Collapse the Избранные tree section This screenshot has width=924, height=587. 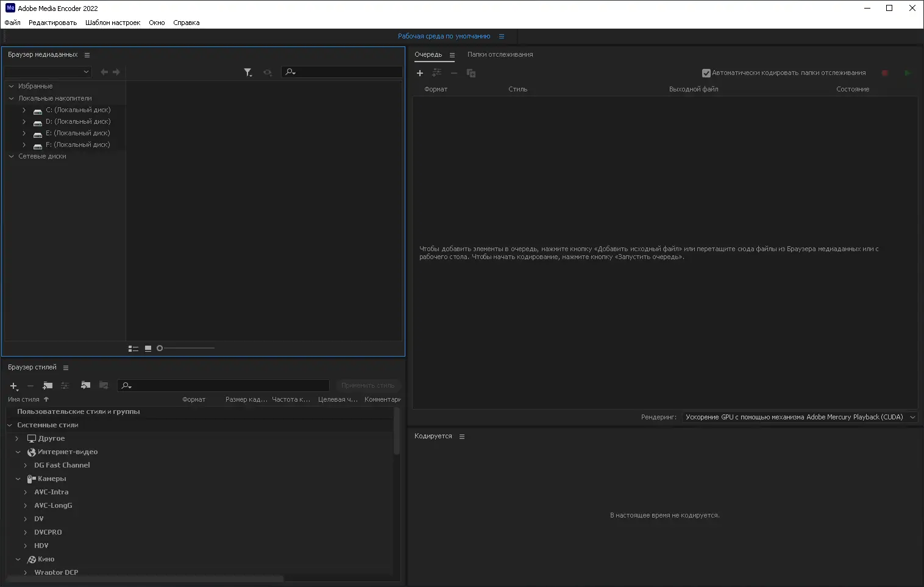(11, 87)
